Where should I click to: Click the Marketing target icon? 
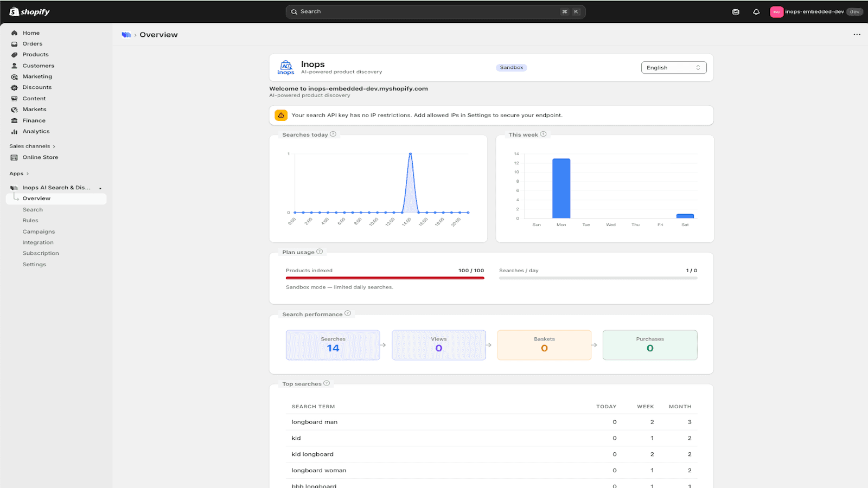(x=14, y=77)
